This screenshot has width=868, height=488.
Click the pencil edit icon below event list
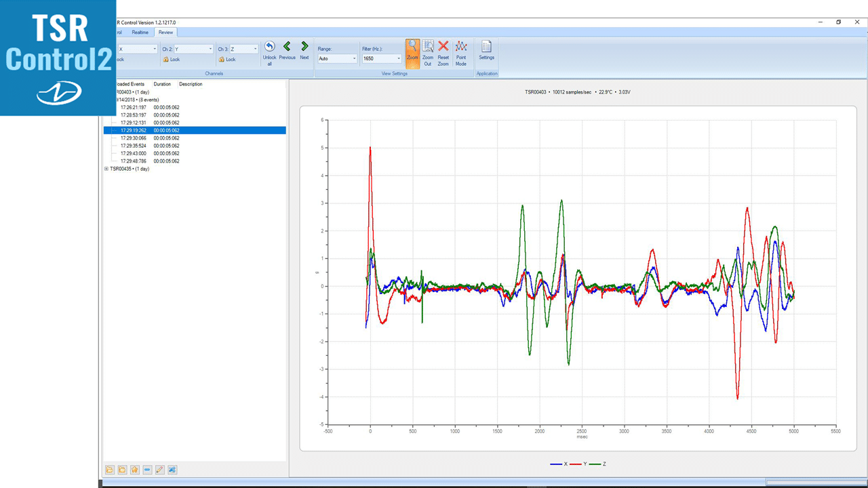[x=160, y=470]
